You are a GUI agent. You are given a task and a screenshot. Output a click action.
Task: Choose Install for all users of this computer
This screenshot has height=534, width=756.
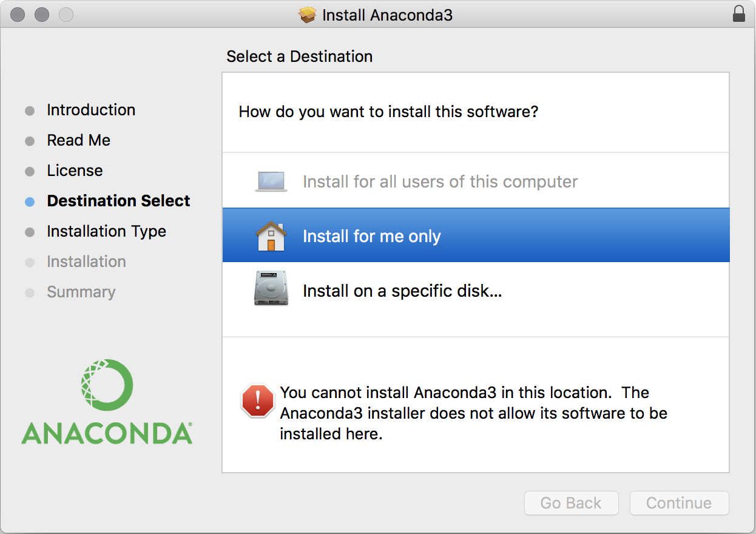click(440, 181)
